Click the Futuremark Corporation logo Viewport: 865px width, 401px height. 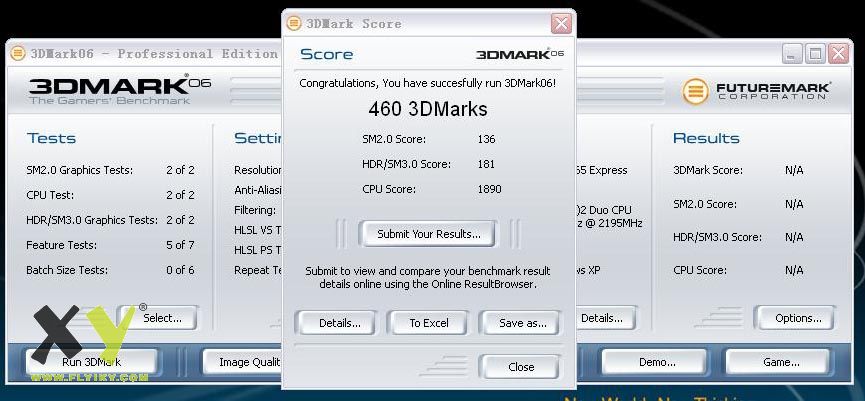point(756,91)
